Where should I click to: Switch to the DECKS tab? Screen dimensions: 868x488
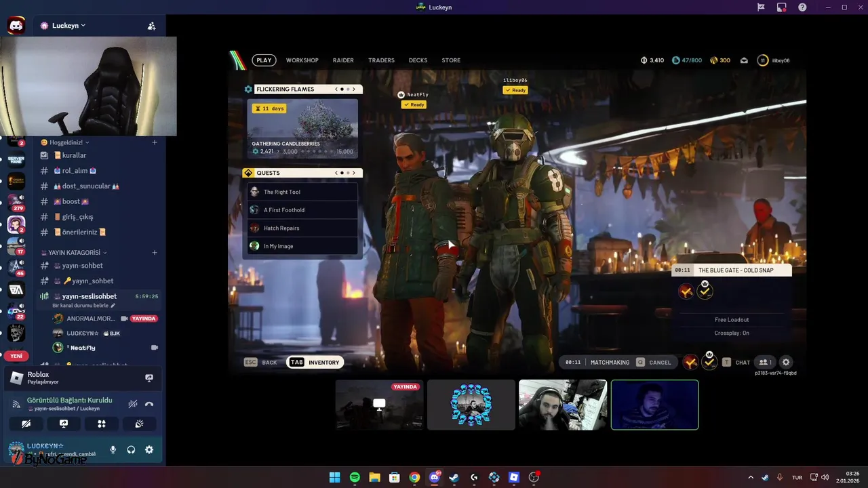(418, 60)
